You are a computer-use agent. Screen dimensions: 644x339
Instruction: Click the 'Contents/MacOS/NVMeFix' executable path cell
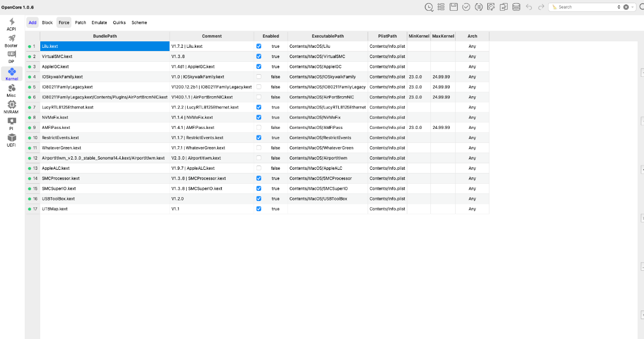tap(328, 117)
